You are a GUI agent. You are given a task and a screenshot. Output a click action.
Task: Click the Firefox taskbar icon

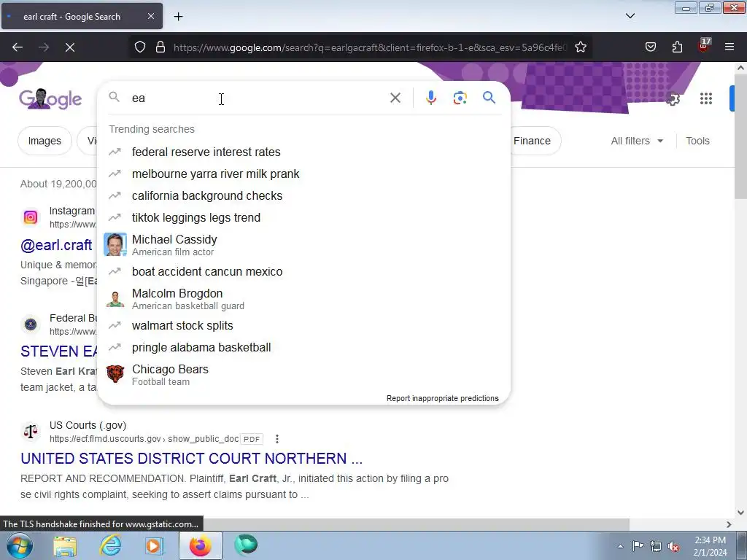[201, 545]
